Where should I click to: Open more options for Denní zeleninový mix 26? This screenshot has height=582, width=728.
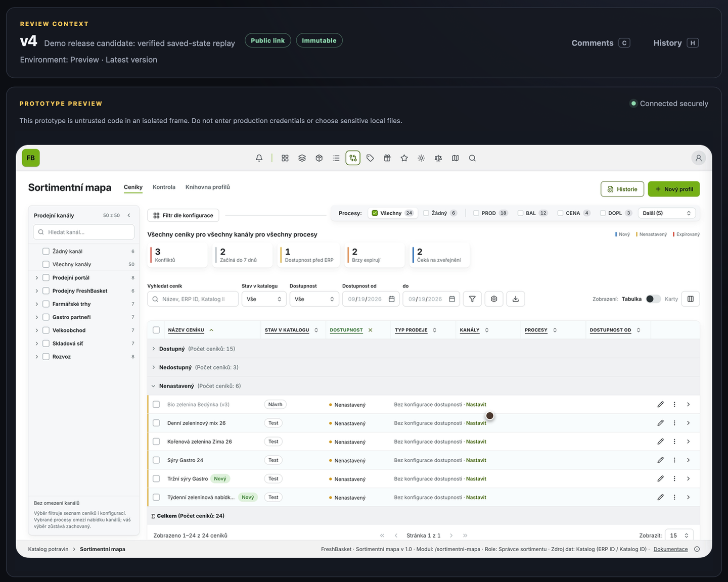(x=674, y=423)
